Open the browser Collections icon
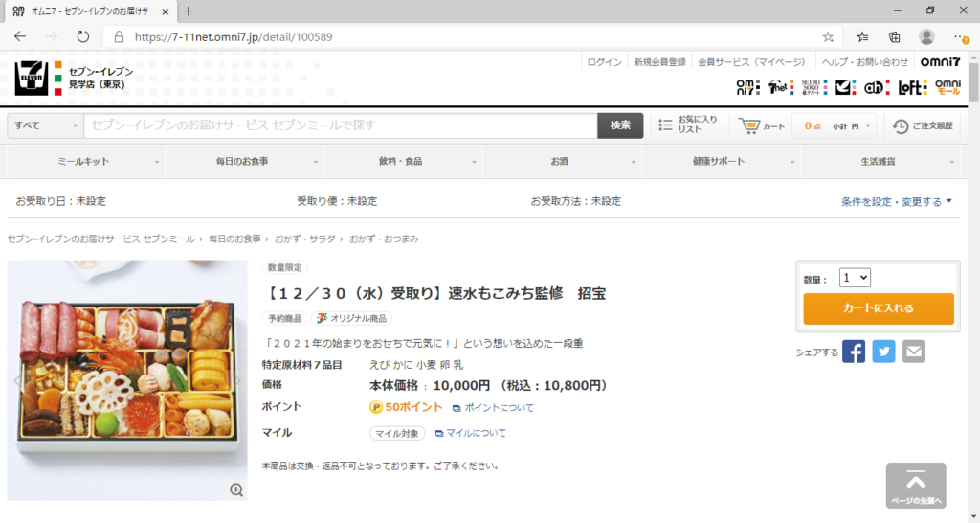This screenshot has height=523, width=980. tap(895, 37)
